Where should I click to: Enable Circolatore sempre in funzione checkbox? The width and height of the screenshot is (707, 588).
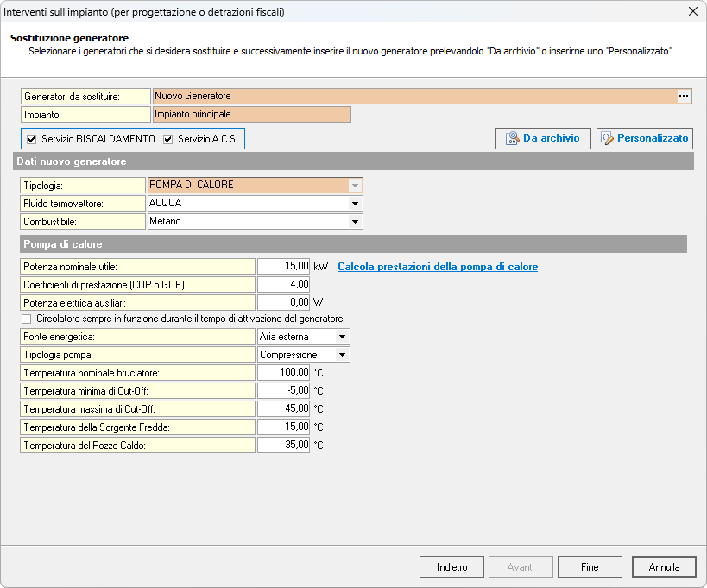click(26, 319)
